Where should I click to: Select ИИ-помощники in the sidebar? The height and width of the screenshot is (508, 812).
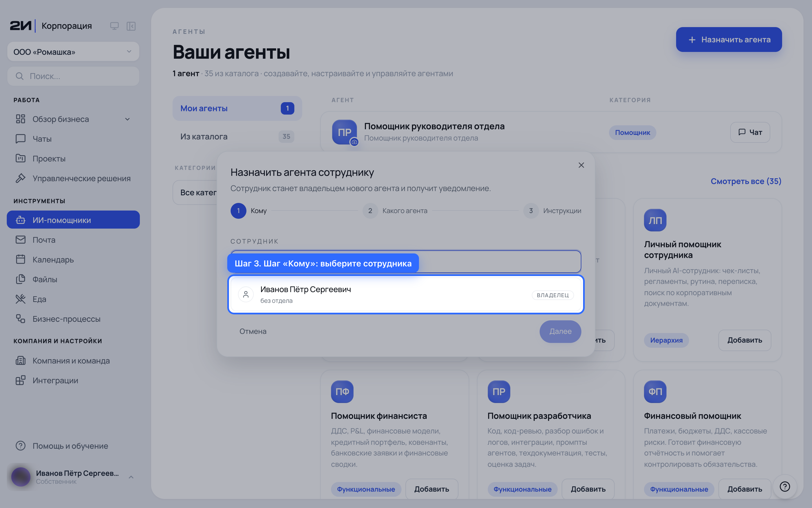(x=73, y=220)
